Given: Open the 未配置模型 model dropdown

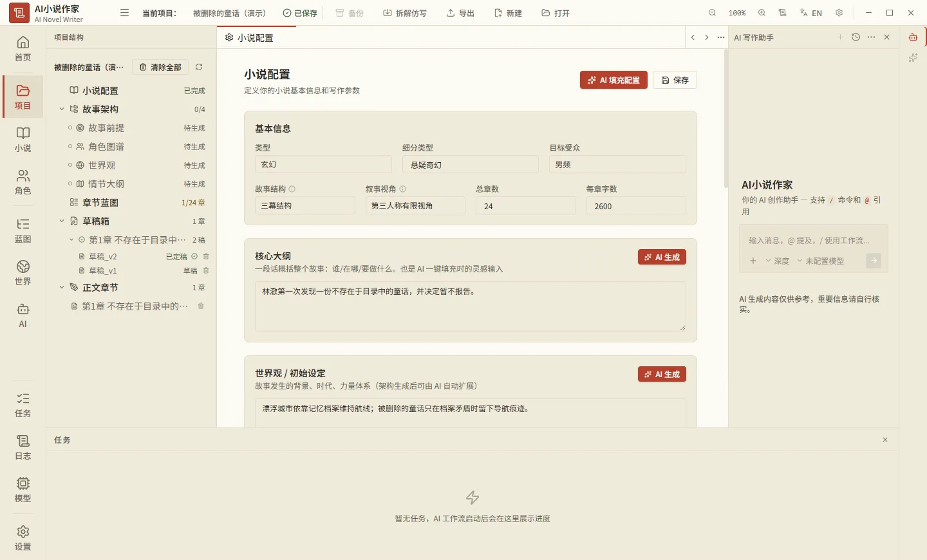Looking at the screenshot, I should click(820, 261).
